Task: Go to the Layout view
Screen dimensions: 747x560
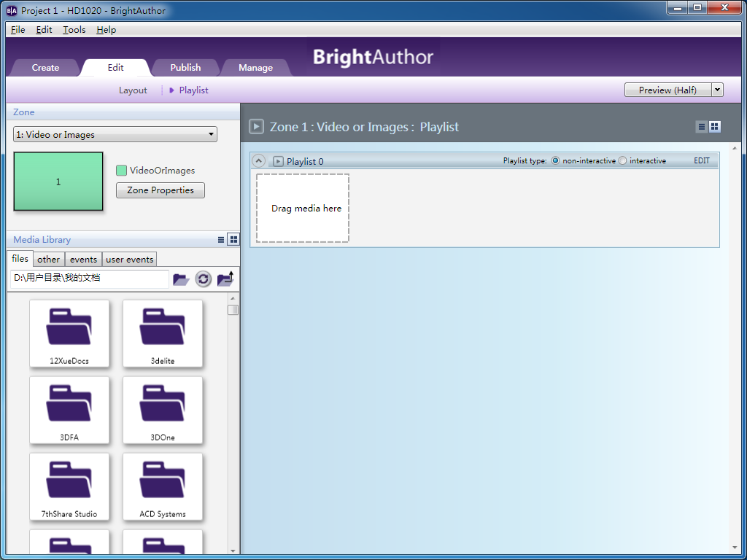Action: coord(133,90)
